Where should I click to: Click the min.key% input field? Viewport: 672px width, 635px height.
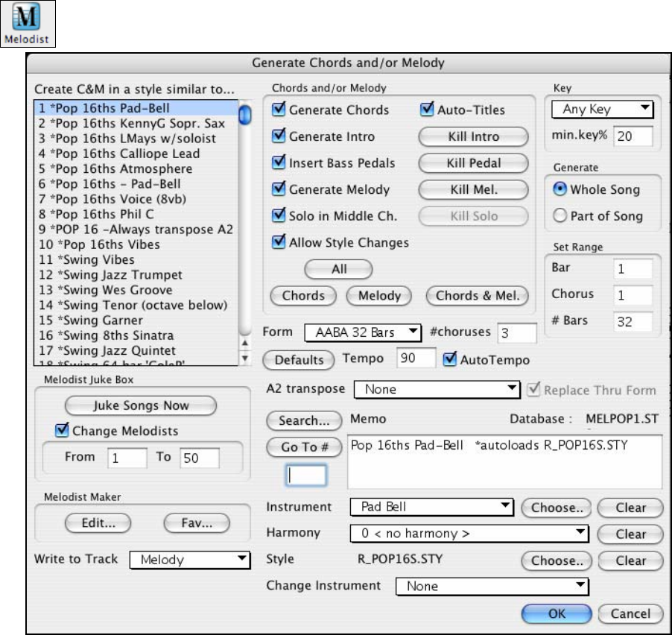click(x=633, y=136)
